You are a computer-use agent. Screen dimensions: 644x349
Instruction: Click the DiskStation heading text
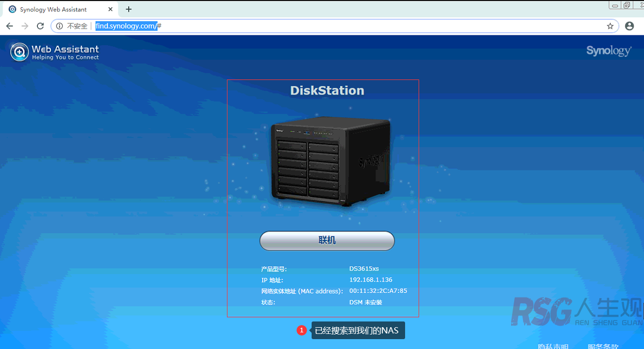[327, 90]
